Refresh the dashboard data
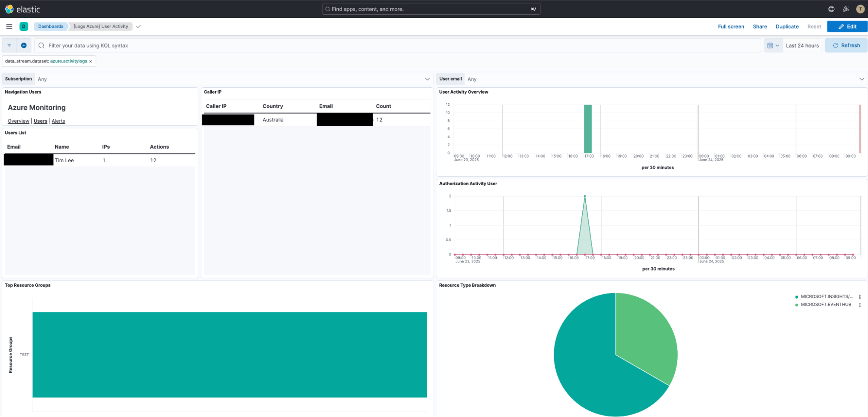868x417 pixels. pyautogui.click(x=846, y=46)
